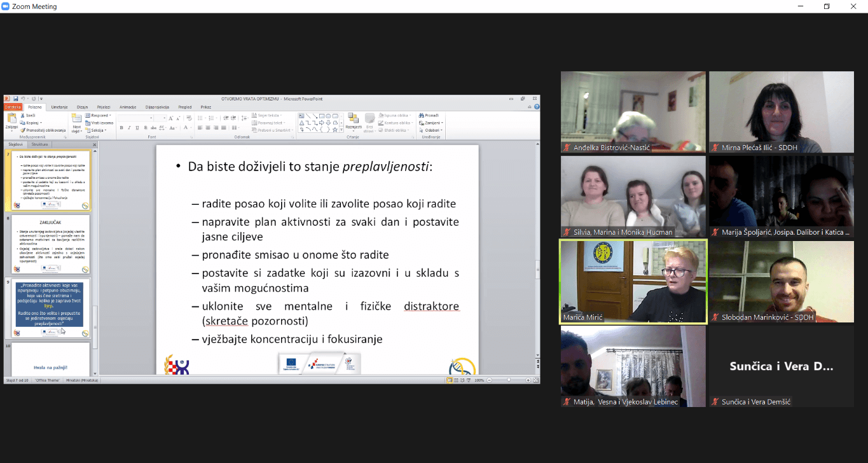Adjust the zoom slider in status bar
Screen dimensions: 868x463
[508, 380]
